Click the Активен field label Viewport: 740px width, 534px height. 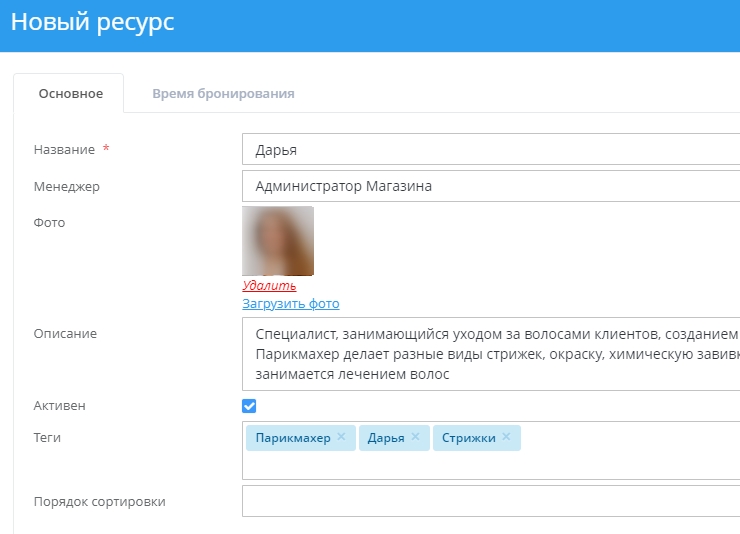point(60,406)
